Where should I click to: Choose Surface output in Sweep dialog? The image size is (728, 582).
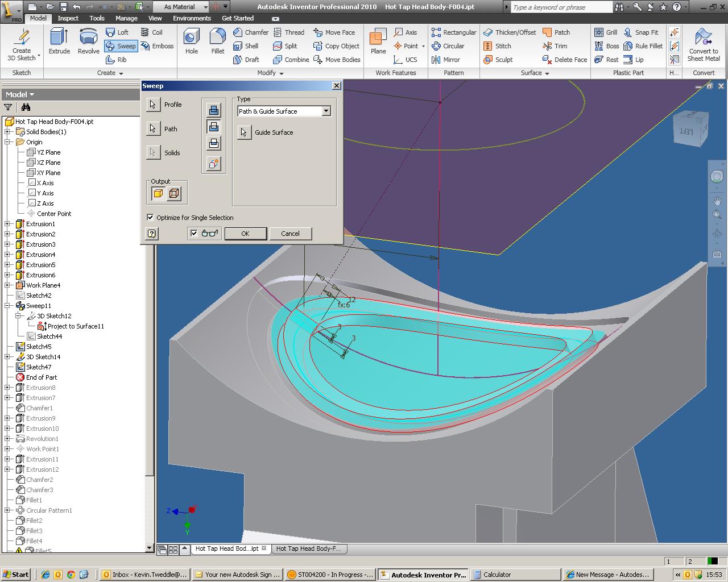(174, 194)
